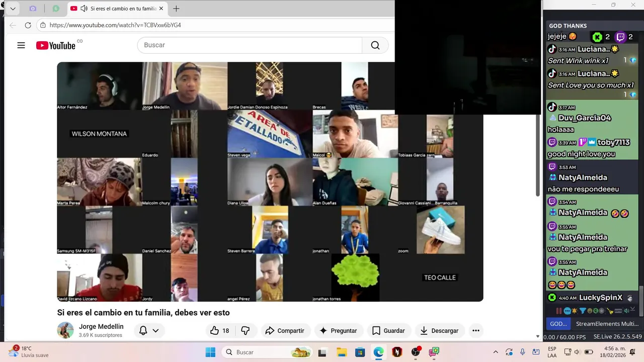Click the 'GOD THANKS' panel title
The height and width of the screenshot is (362, 644).
(x=568, y=26)
